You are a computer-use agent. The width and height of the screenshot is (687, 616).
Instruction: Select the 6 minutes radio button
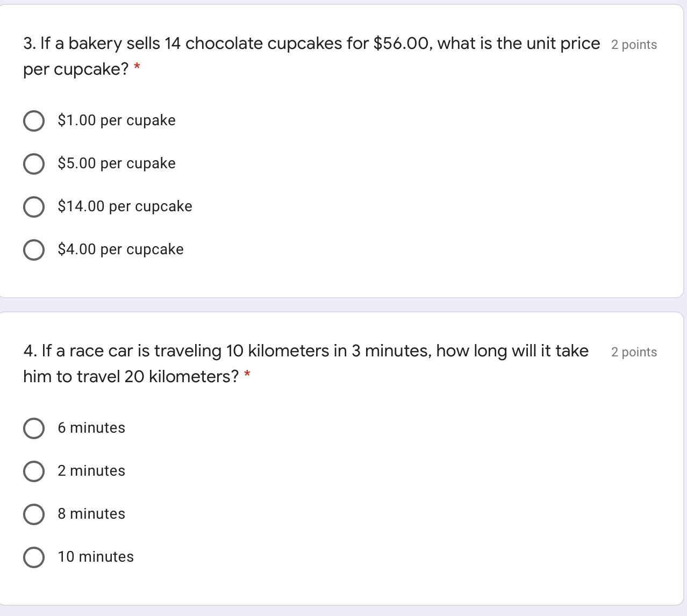pyautogui.click(x=34, y=428)
